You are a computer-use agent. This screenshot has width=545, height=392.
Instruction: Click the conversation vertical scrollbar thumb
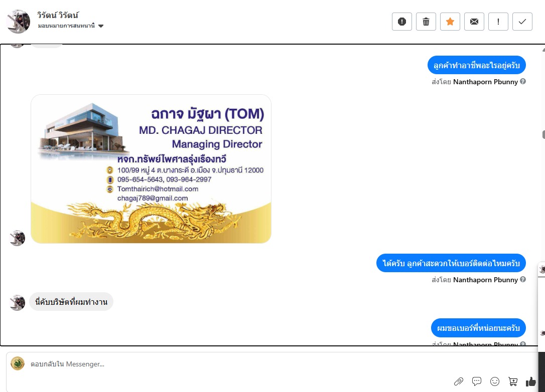click(x=543, y=135)
